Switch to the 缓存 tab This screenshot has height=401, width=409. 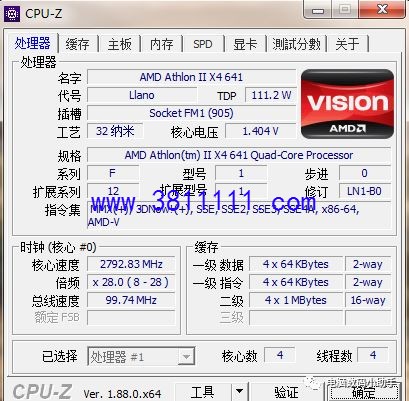(77, 44)
